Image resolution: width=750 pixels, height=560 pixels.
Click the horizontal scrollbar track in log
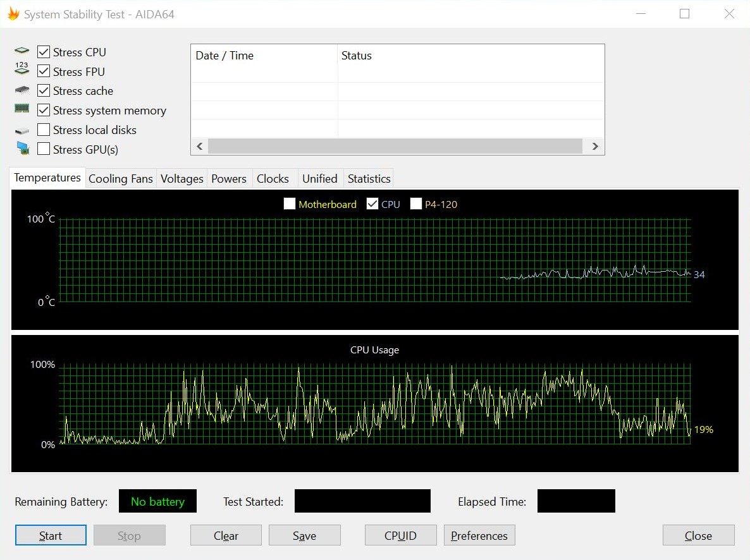click(x=395, y=147)
